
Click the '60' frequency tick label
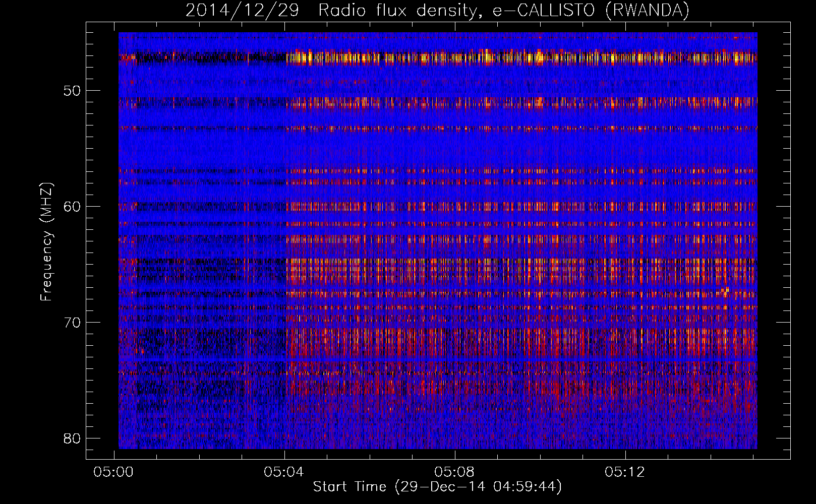(72, 207)
